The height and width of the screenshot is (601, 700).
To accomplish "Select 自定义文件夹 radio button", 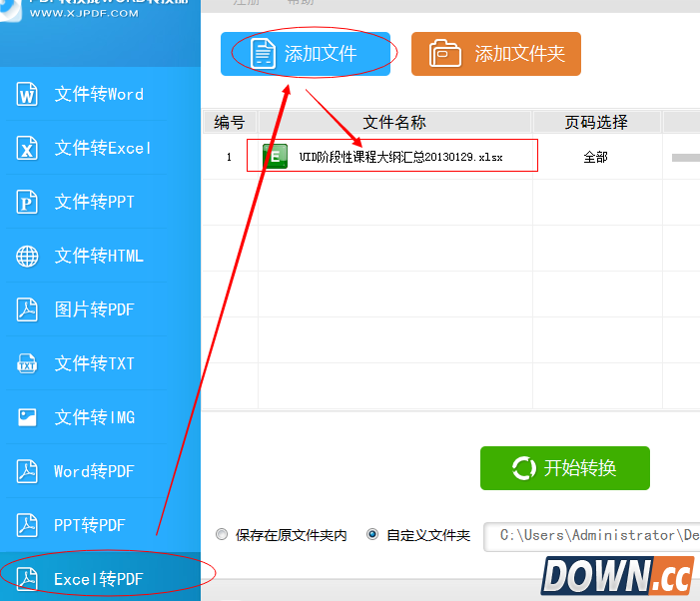I will (372, 534).
